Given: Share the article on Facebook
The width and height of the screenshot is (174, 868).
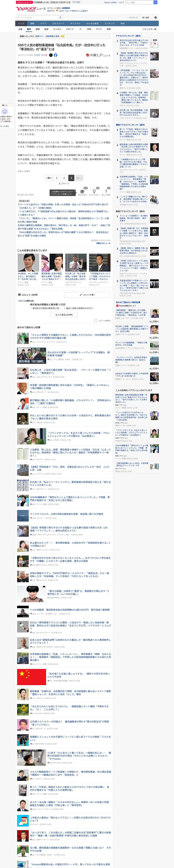Looking at the screenshot, I should tap(56, 55).
